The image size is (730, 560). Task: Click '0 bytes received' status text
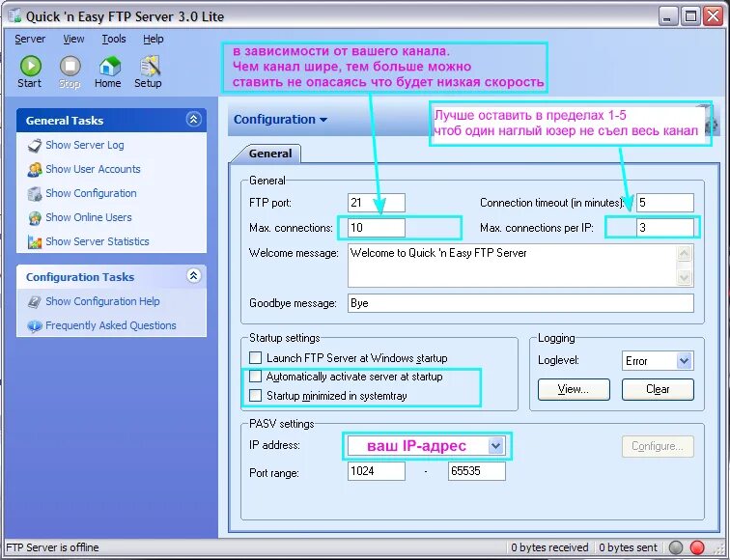[x=549, y=547]
